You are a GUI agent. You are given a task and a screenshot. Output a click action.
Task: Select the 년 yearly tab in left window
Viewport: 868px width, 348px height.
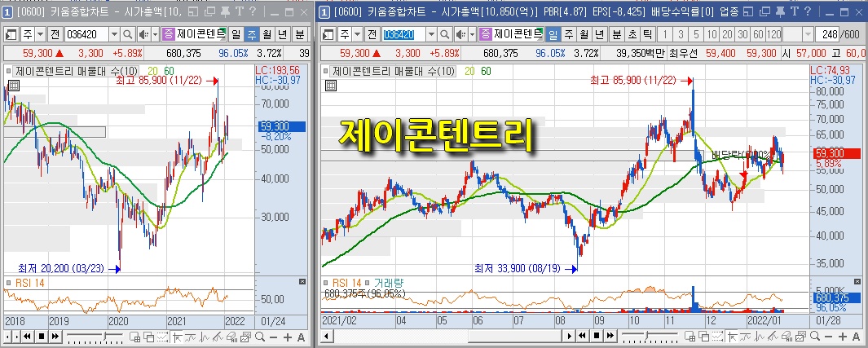click(x=282, y=35)
